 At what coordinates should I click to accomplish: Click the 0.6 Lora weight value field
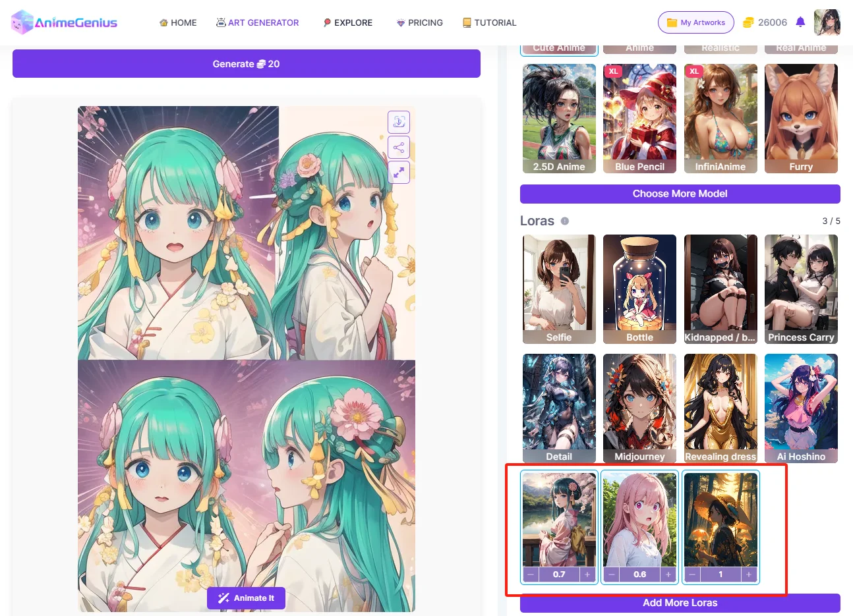639,574
